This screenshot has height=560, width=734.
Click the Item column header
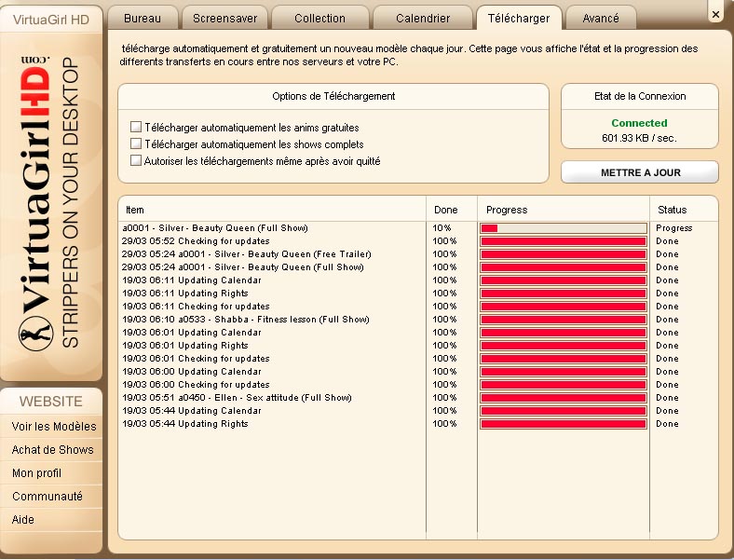135,210
